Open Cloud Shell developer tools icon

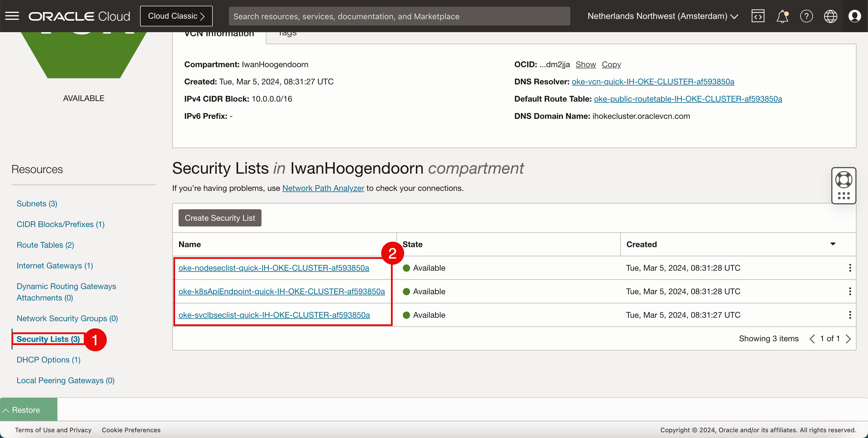[x=758, y=16]
